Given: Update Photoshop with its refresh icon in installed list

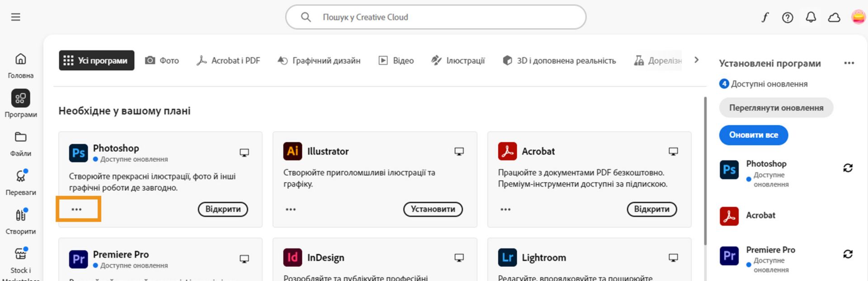Looking at the screenshot, I should [x=848, y=168].
